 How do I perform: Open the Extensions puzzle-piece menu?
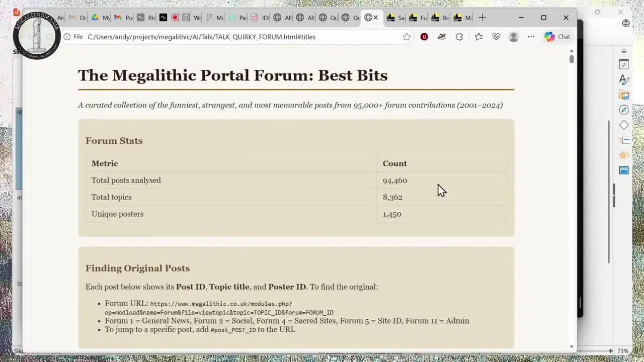tap(459, 37)
